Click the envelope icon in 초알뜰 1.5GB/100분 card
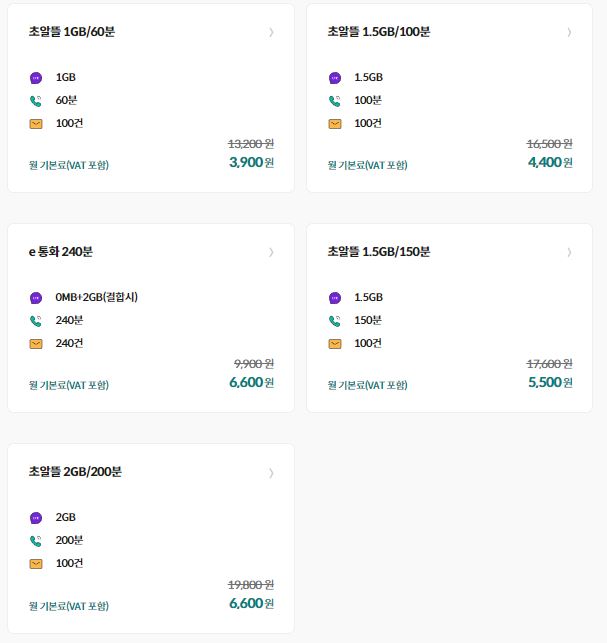The height and width of the screenshot is (643, 607). [x=335, y=124]
